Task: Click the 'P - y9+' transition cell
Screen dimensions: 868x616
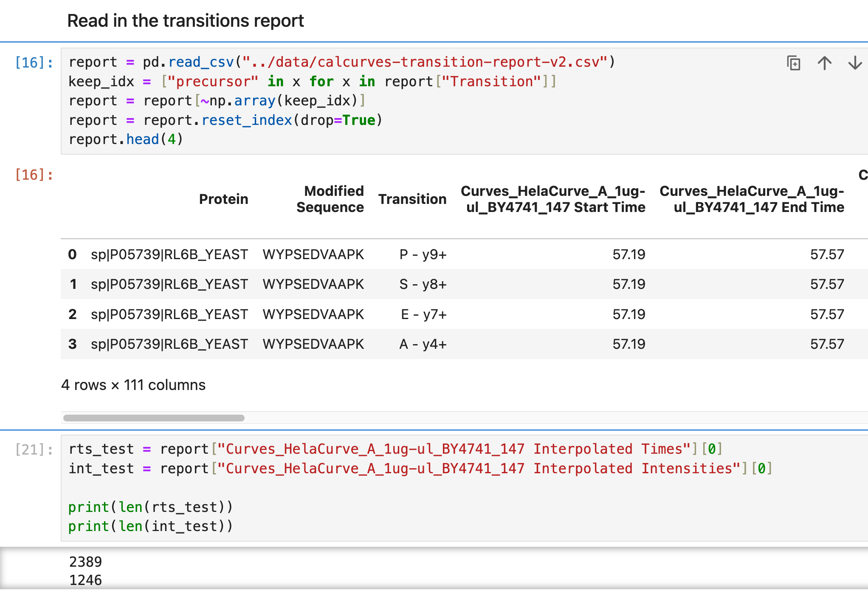Action: click(423, 254)
